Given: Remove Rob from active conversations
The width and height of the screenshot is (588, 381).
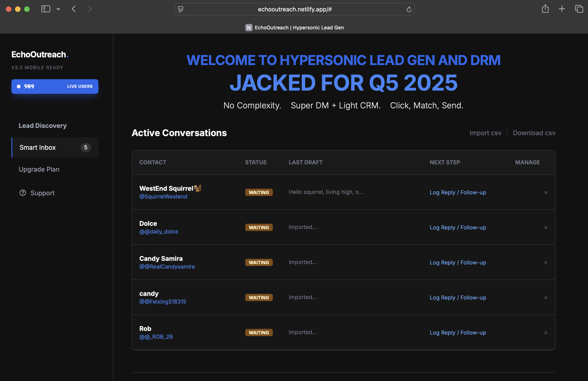Looking at the screenshot, I should (546, 333).
